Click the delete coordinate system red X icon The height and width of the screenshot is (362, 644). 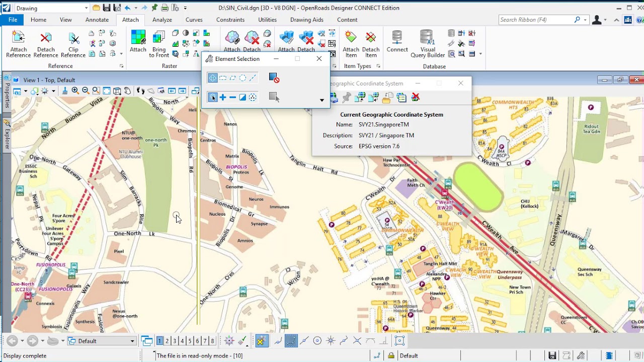click(415, 97)
